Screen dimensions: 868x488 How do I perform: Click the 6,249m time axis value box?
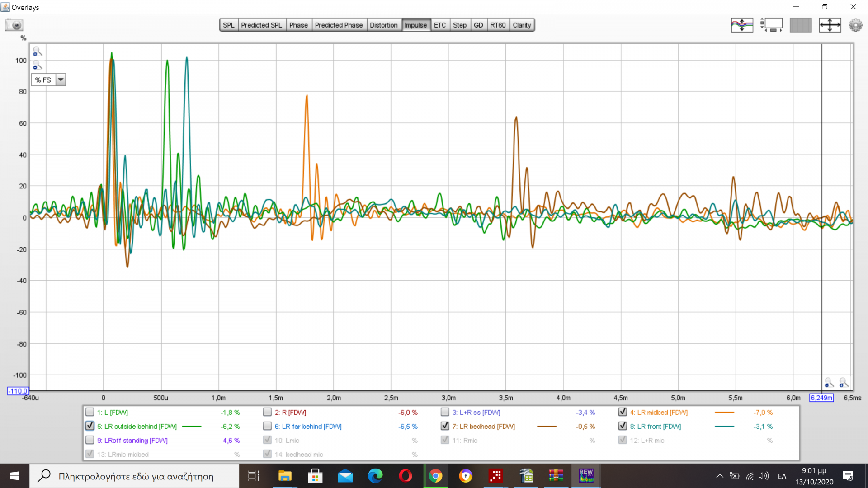point(821,398)
